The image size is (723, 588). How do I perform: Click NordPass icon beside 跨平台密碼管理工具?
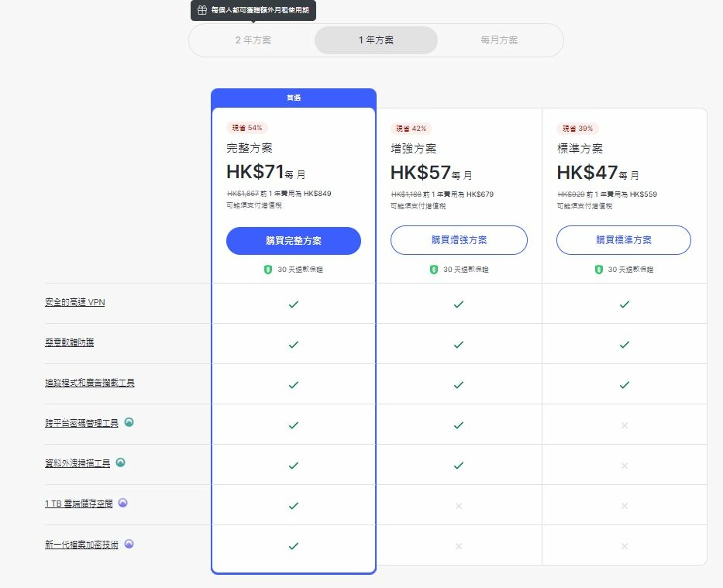129,422
